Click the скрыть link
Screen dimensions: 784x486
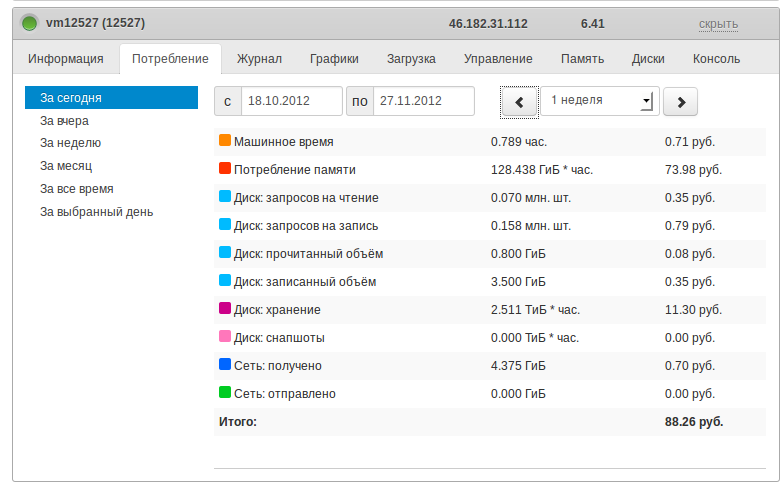pos(718,24)
